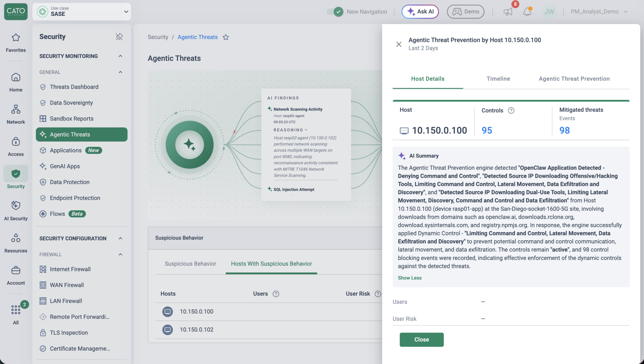Click SQL Injection Attempt finding
Screen dimensions: 644x364
click(294, 189)
